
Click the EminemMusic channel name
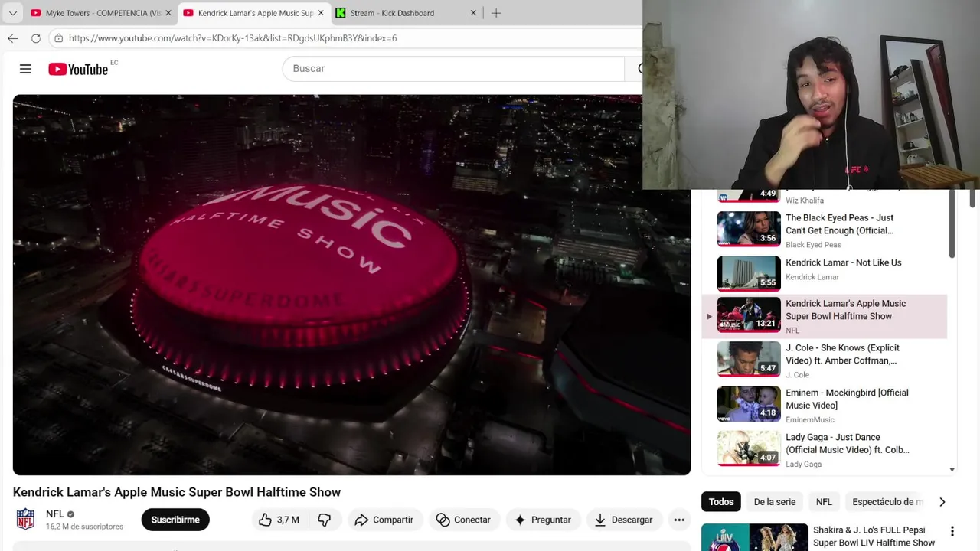[x=810, y=419]
